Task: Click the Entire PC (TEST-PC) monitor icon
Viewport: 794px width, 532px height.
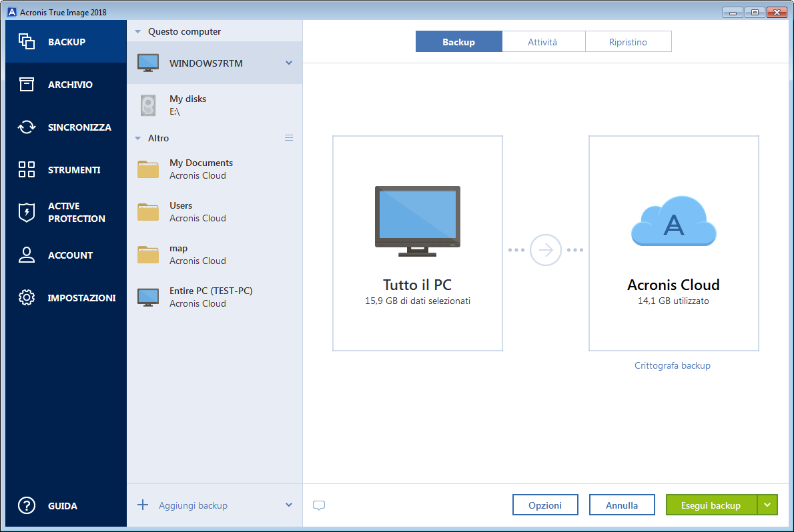Action: [x=148, y=297]
